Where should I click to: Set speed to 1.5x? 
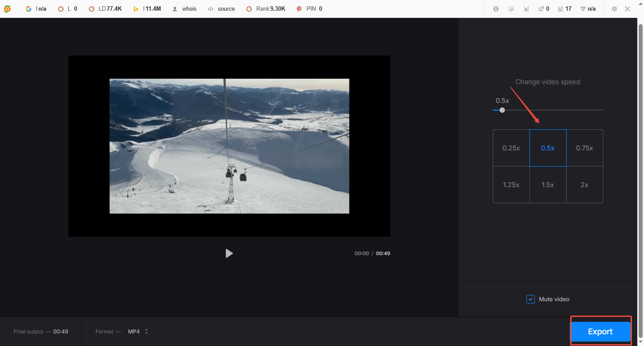[x=548, y=185]
